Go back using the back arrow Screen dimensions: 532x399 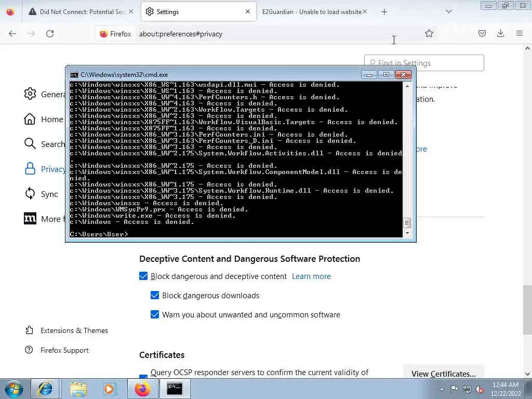(12, 34)
